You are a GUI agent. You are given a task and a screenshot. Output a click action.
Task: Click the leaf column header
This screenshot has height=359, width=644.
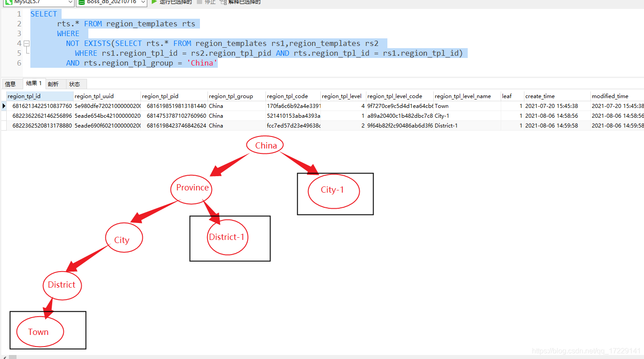click(507, 96)
